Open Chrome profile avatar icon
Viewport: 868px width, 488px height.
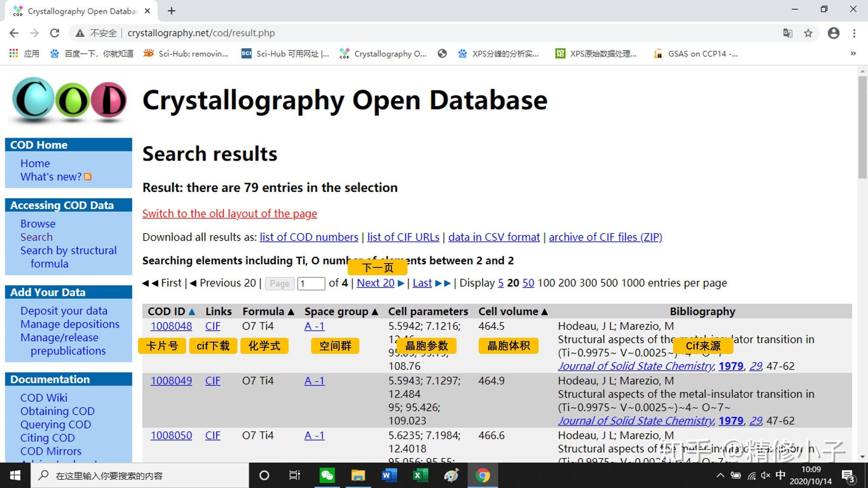pos(833,33)
